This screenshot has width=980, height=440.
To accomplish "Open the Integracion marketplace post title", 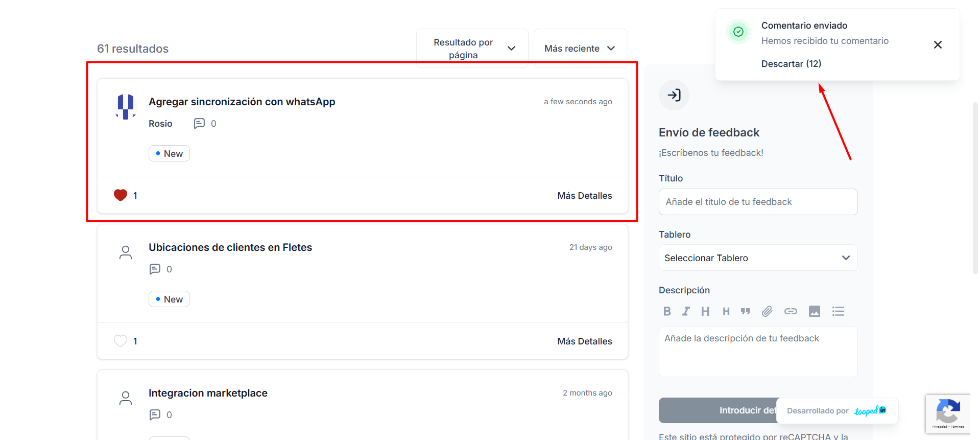I will coord(208,393).
